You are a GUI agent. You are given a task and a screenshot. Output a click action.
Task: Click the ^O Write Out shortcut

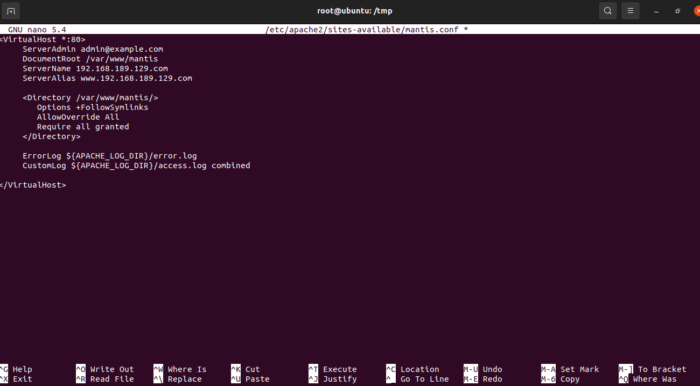(x=105, y=369)
